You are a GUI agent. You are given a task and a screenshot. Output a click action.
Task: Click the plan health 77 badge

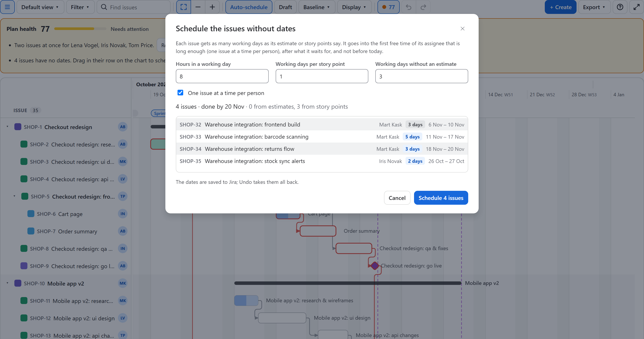(388, 7)
